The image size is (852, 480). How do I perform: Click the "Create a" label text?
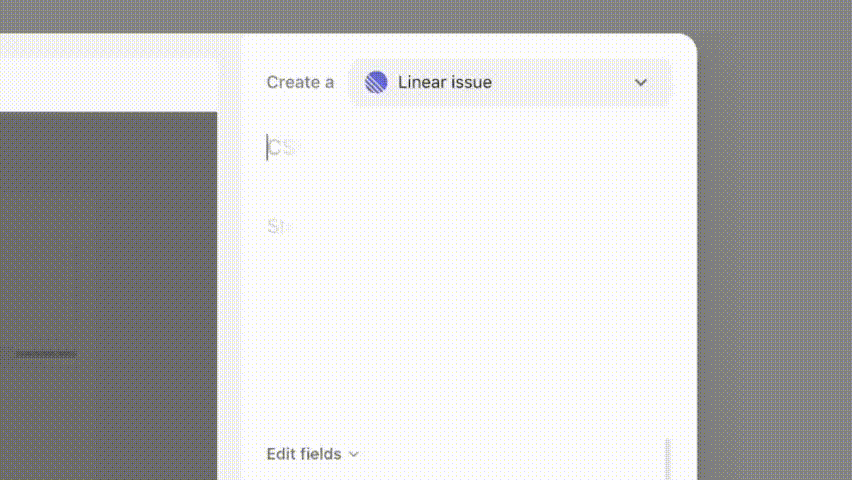pos(300,83)
